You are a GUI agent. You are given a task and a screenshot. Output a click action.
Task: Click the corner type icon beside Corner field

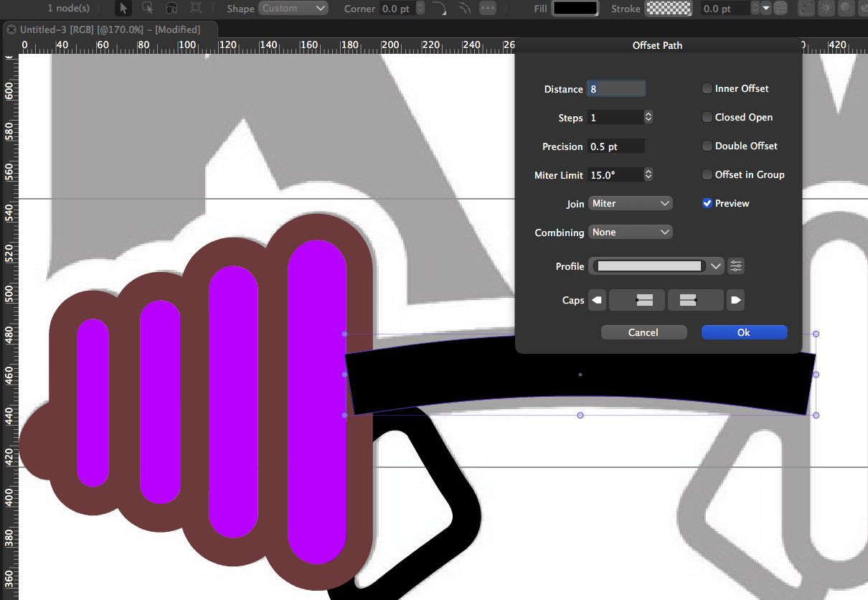(x=440, y=9)
